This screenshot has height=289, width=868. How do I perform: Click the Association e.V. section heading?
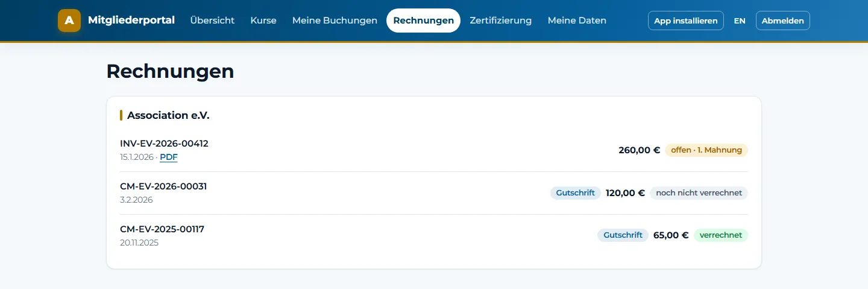[168, 115]
